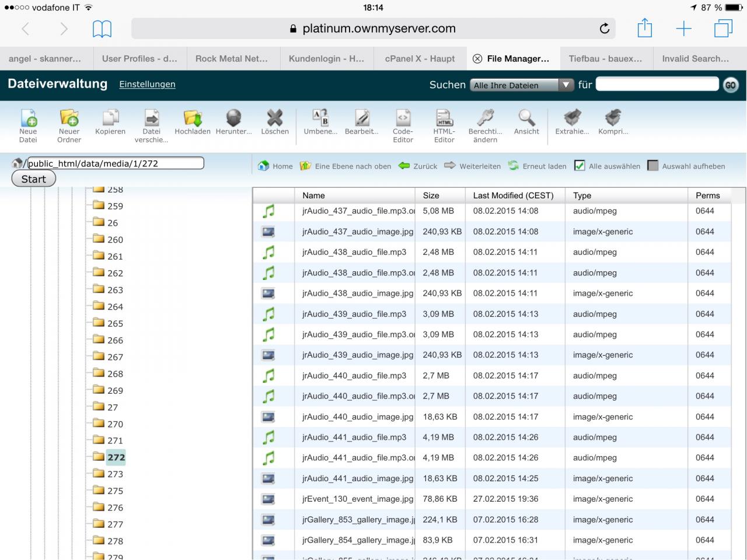The image size is (747, 560).
Task: Click the Zurück navigation button
Action: point(418,166)
